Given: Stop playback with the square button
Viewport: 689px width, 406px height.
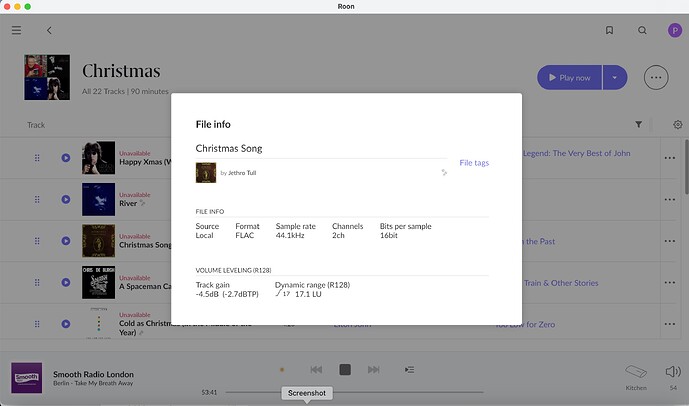Looking at the screenshot, I should point(345,369).
